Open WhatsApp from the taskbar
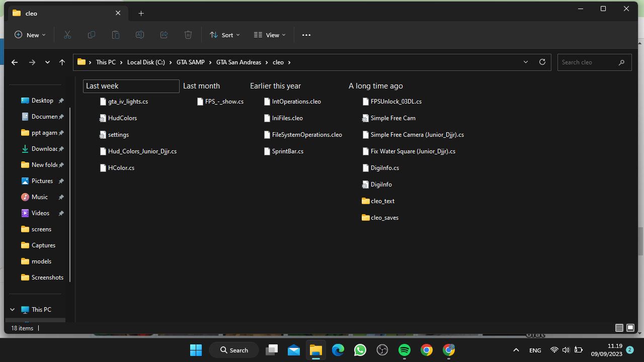Screen dimensions: 644x362 (360, 350)
